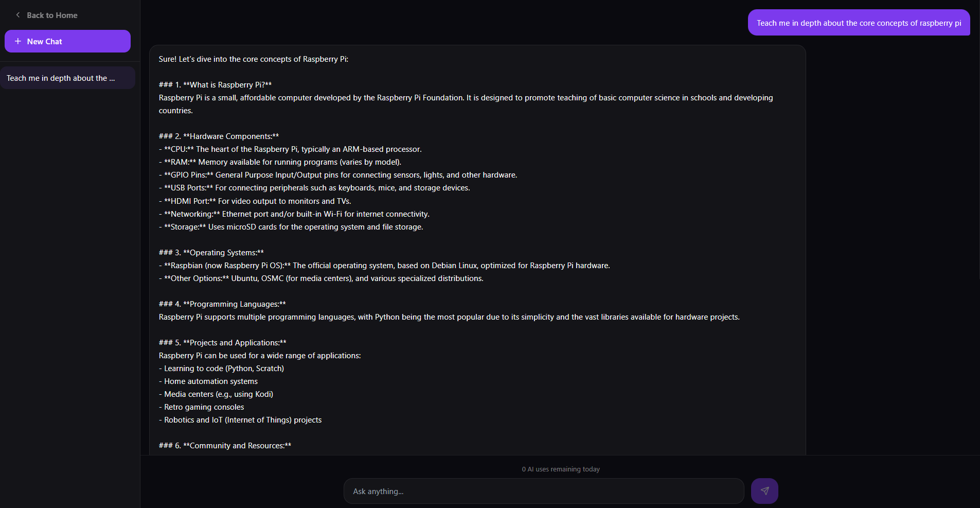Click the '0 AI uses remaining today' label
This screenshot has height=508, width=980.
point(560,469)
